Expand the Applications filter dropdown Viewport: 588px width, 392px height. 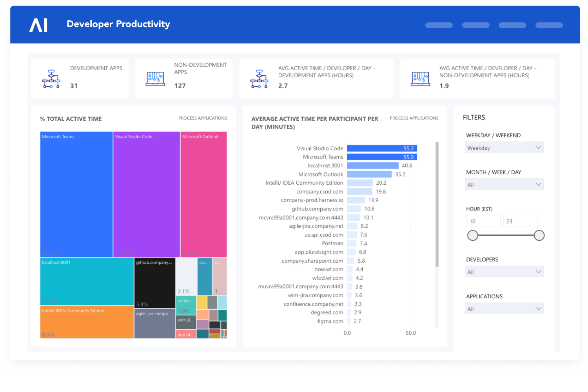pyautogui.click(x=504, y=308)
